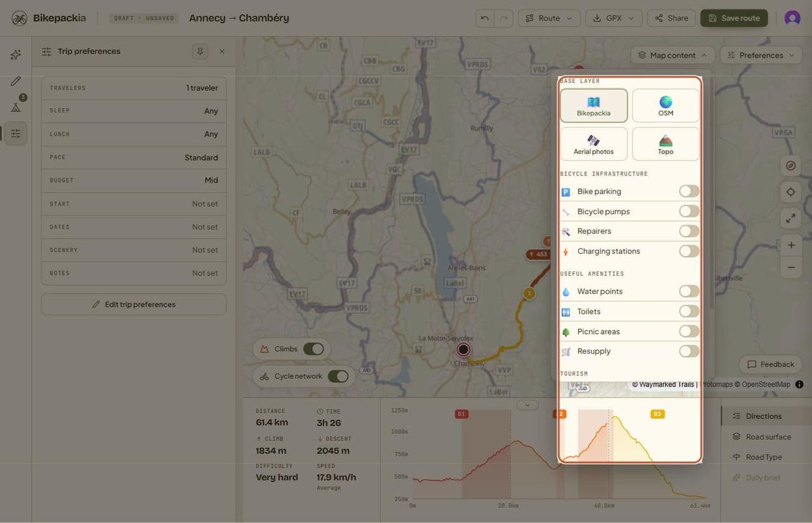Click the Scenery Not set row

click(x=134, y=250)
